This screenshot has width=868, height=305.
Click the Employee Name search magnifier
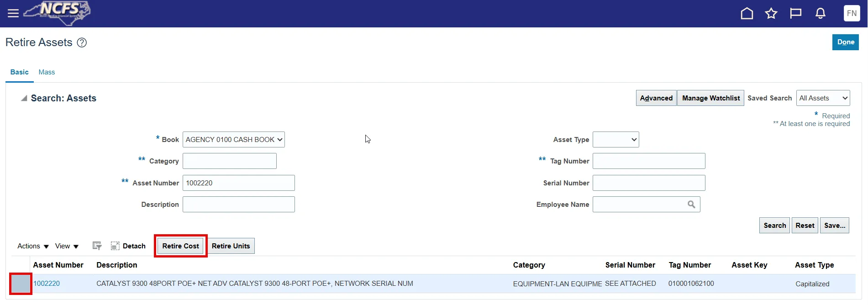pos(691,204)
